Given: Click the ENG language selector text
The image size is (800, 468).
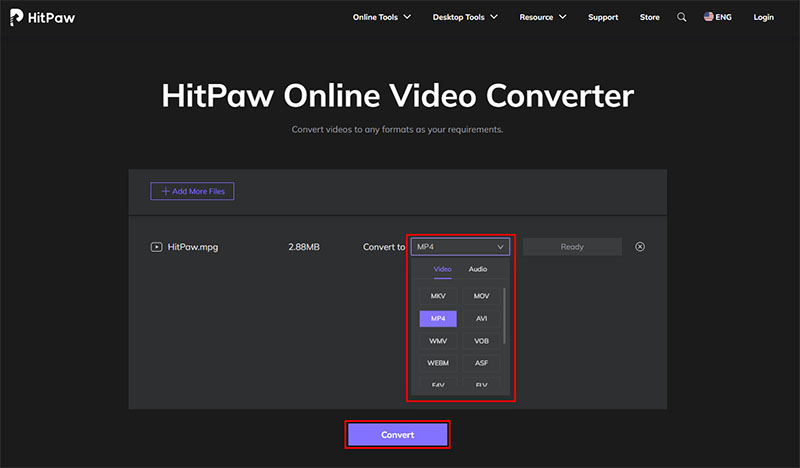Looking at the screenshot, I should click(723, 17).
